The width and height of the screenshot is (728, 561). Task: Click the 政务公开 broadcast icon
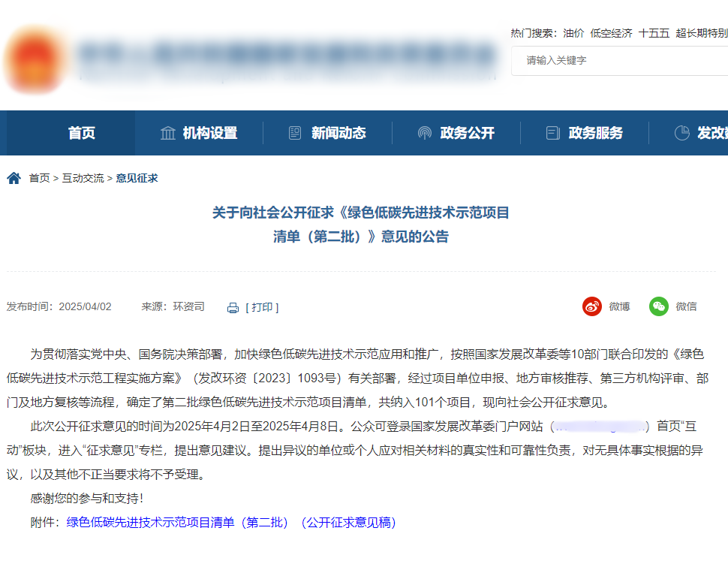[424, 133]
